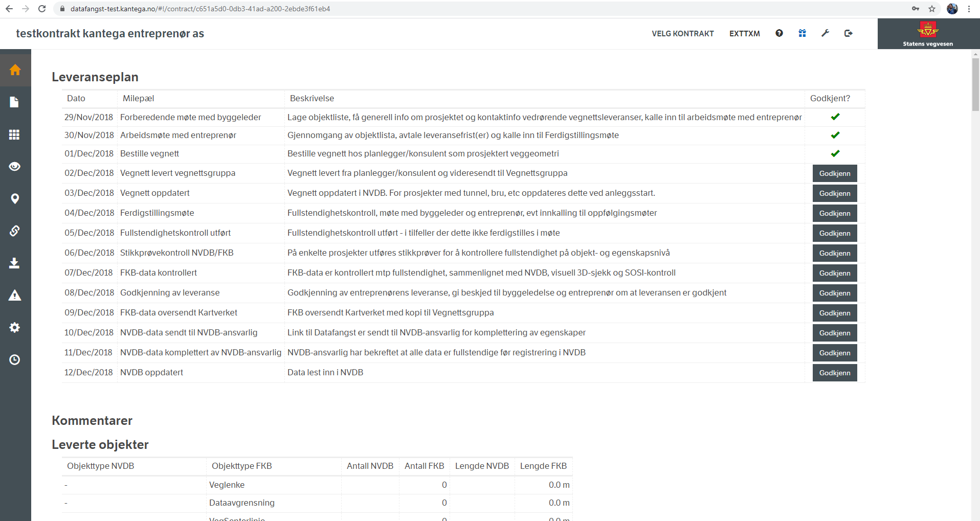Click Godkjenn for NVDB-data sendt til NVDB-ansvarlig

(x=835, y=333)
